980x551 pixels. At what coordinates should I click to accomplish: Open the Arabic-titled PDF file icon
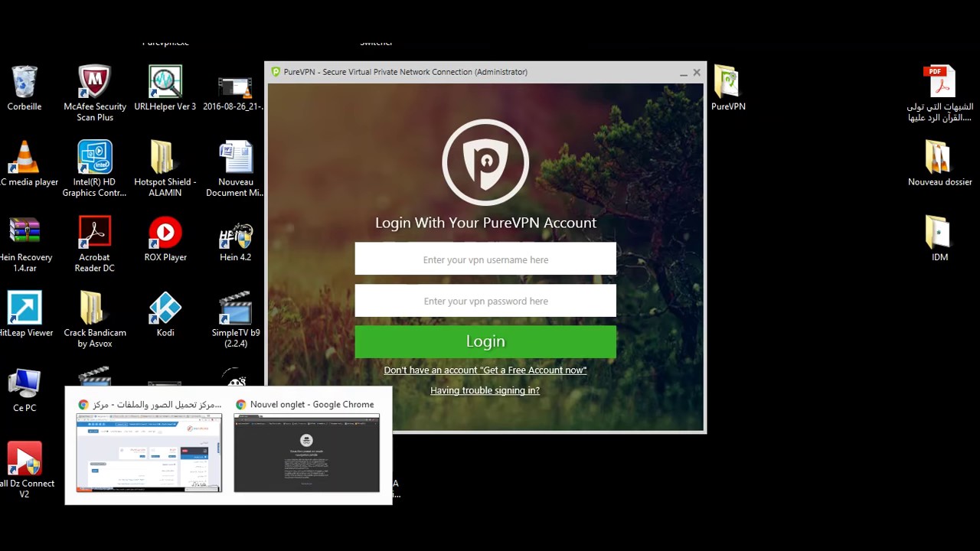(939, 81)
